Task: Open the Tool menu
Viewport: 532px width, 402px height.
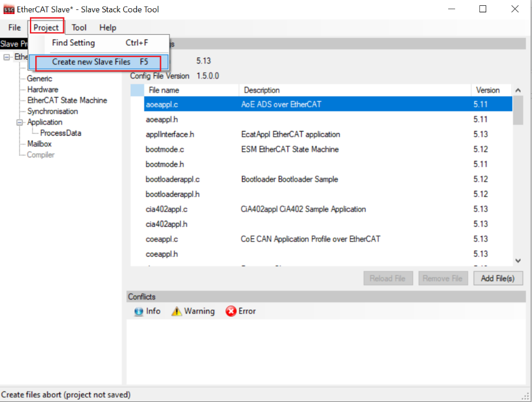Action: coord(79,28)
